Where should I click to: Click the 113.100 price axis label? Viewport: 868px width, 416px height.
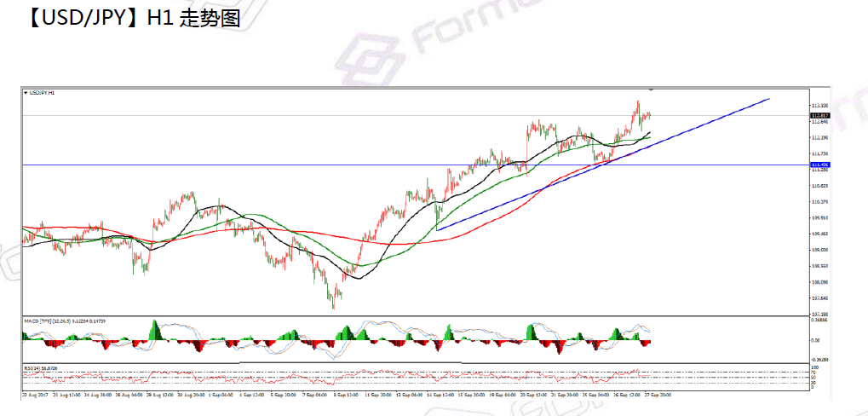click(819, 105)
